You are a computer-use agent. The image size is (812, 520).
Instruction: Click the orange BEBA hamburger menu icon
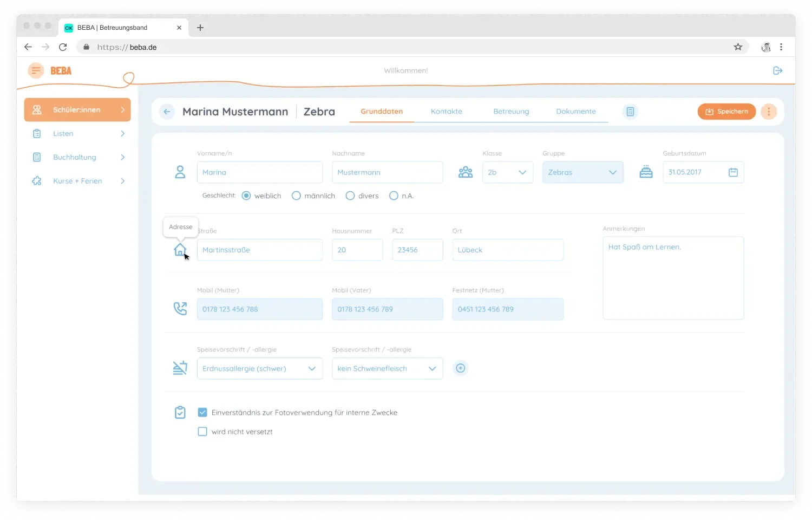[36, 70]
